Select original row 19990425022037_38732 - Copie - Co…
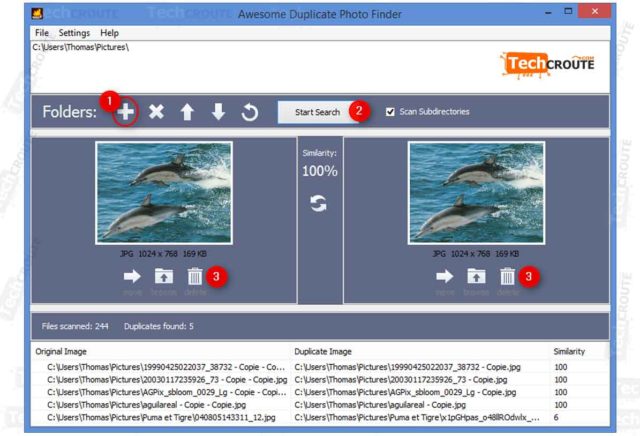This screenshot has height=436, width=640. coord(166,367)
